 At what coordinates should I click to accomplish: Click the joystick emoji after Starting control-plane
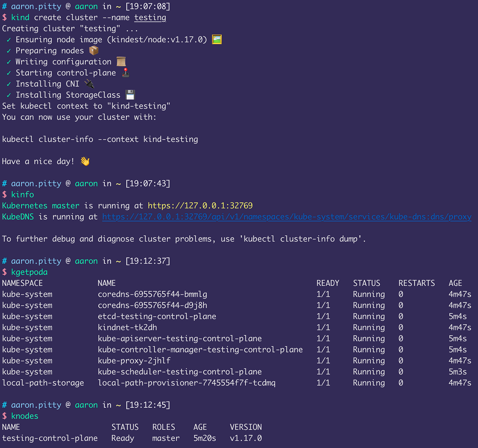tap(126, 73)
